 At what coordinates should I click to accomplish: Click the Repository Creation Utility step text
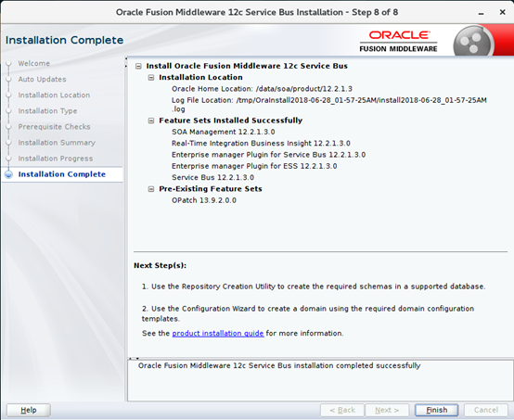click(x=314, y=286)
